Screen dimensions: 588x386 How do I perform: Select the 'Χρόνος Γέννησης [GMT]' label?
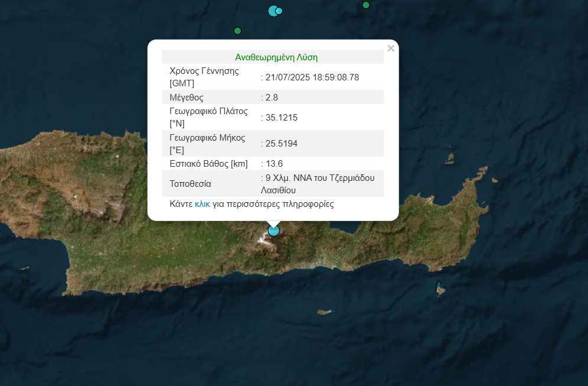[204, 77]
